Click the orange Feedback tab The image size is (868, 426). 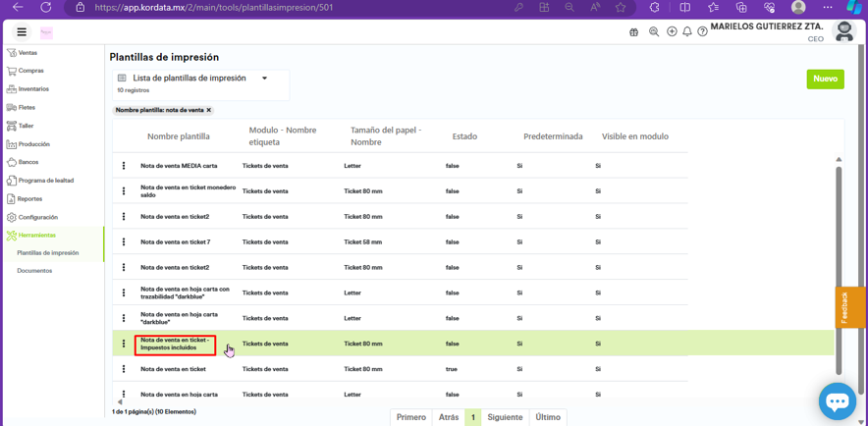click(849, 307)
